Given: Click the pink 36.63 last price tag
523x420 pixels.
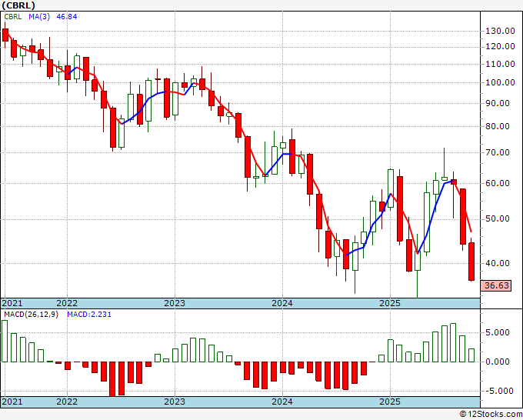Looking at the screenshot, I should pyautogui.click(x=497, y=285).
